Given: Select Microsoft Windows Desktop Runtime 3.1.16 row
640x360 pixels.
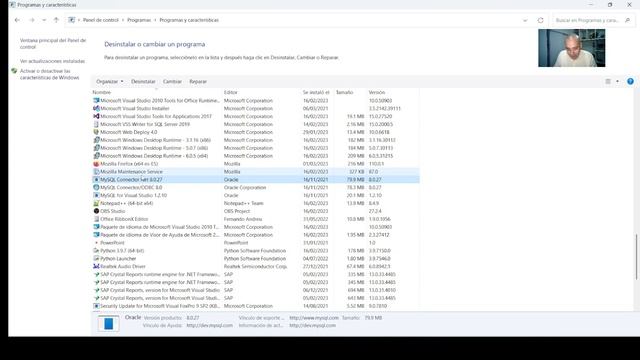Looking at the screenshot, I should click(x=256, y=140).
